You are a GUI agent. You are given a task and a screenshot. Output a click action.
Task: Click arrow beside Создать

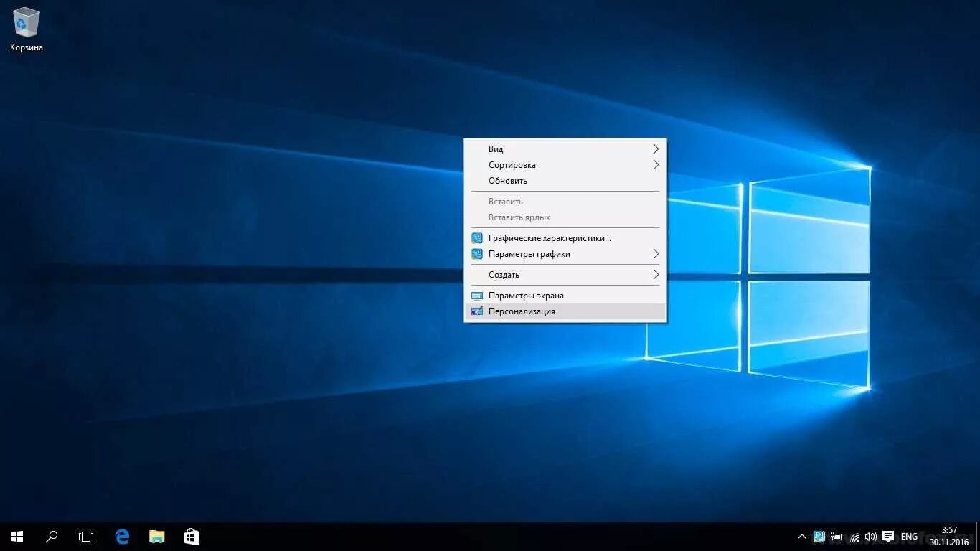point(656,275)
